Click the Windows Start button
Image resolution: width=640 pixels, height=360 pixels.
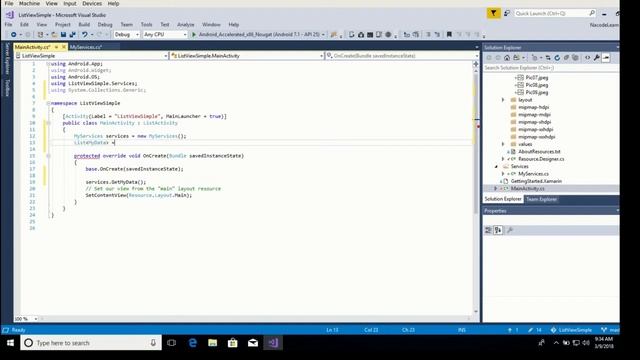10,343
